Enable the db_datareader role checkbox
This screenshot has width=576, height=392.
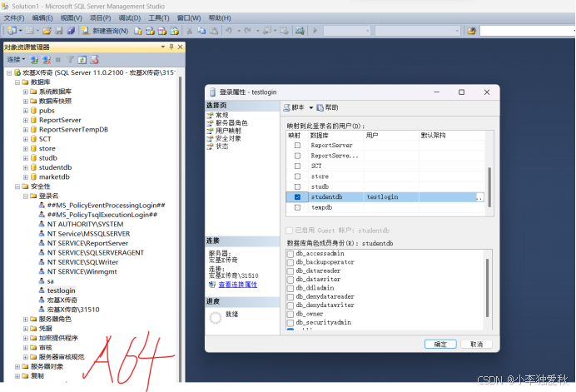click(x=290, y=271)
